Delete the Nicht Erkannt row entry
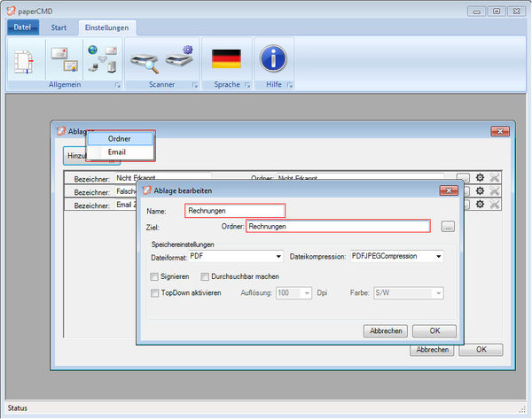 (x=495, y=177)
